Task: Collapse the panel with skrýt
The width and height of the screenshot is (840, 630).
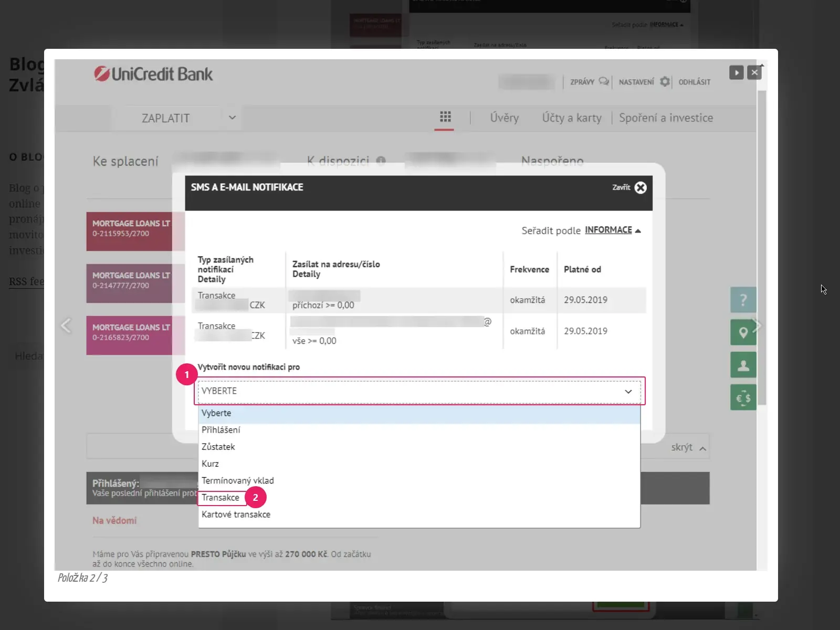Action: pos(688,447)
